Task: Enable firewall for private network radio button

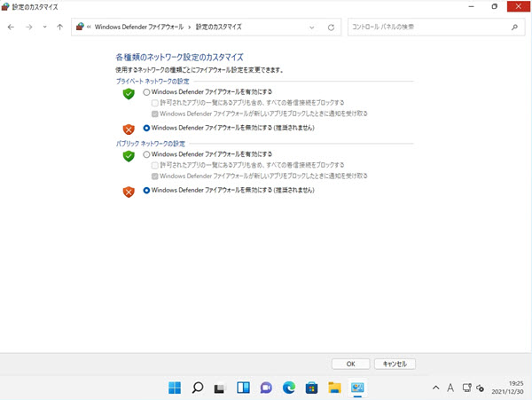Action: point(146,92)
